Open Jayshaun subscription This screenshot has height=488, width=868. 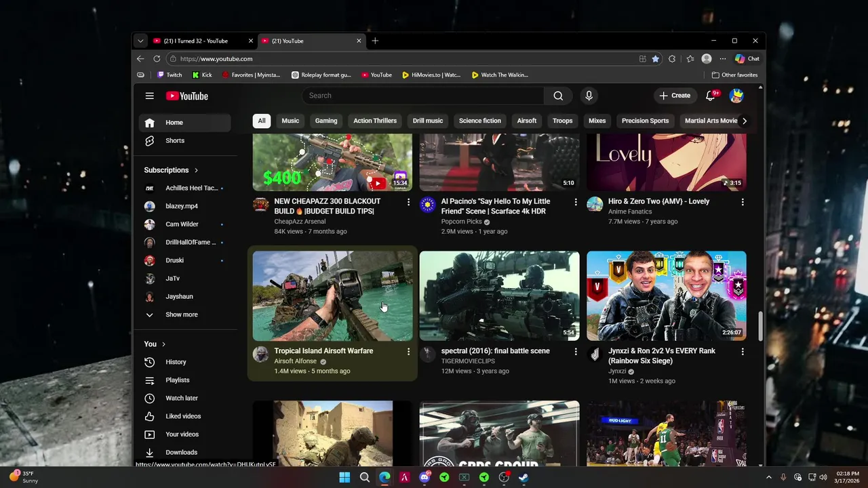185,296
